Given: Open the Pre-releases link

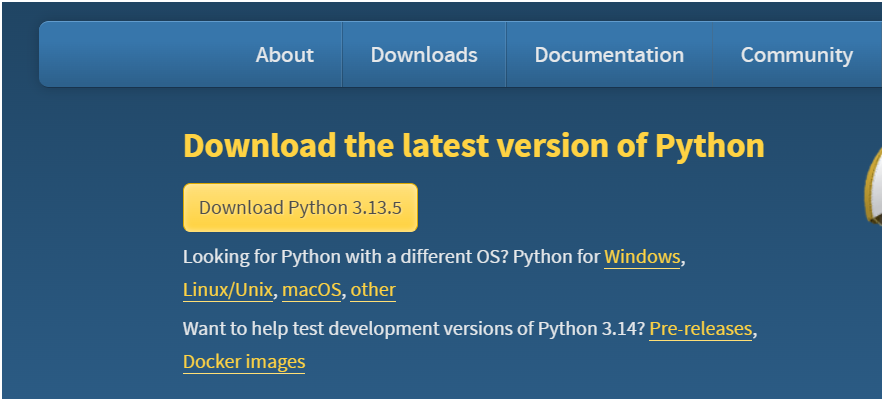Looking at the screenshot, I should pos(701,329).
